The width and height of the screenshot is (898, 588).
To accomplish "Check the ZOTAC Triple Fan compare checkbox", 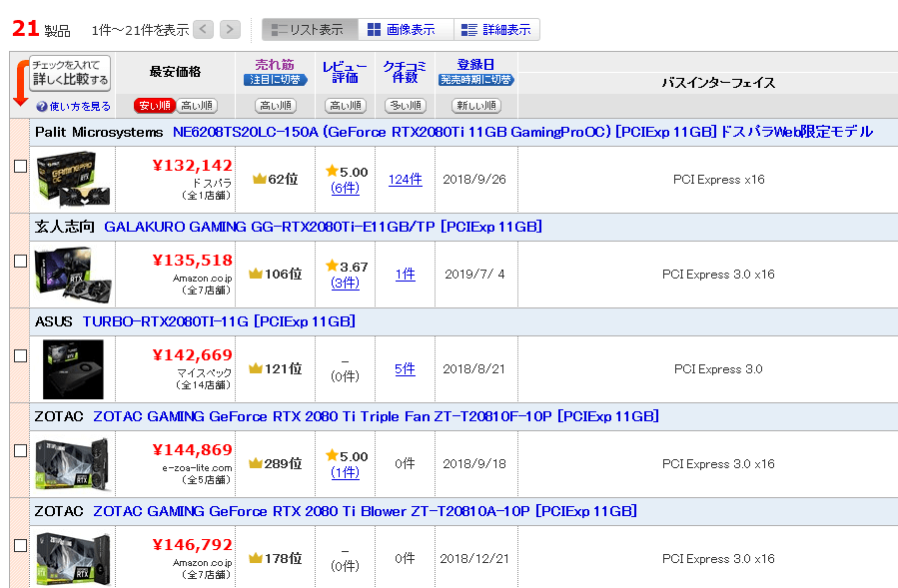I will [x=21, y=450].
